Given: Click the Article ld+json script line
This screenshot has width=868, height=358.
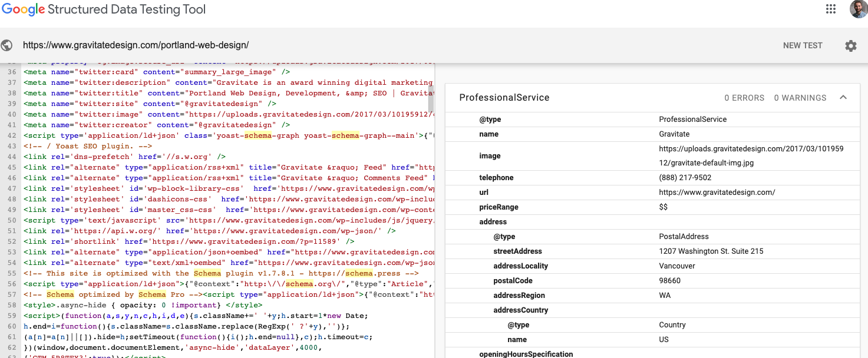Looking at the screenshot, I should [229, 284].
